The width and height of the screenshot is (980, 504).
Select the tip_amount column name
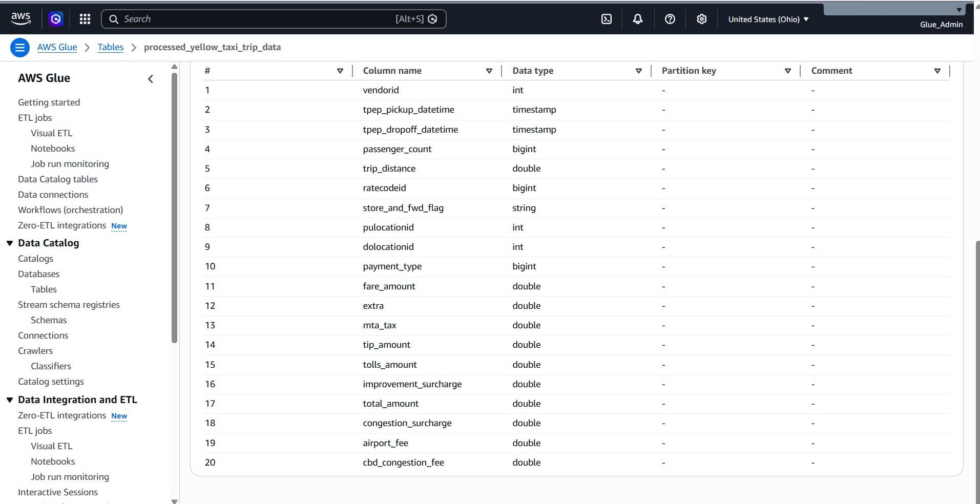click(x=386, y=345)
